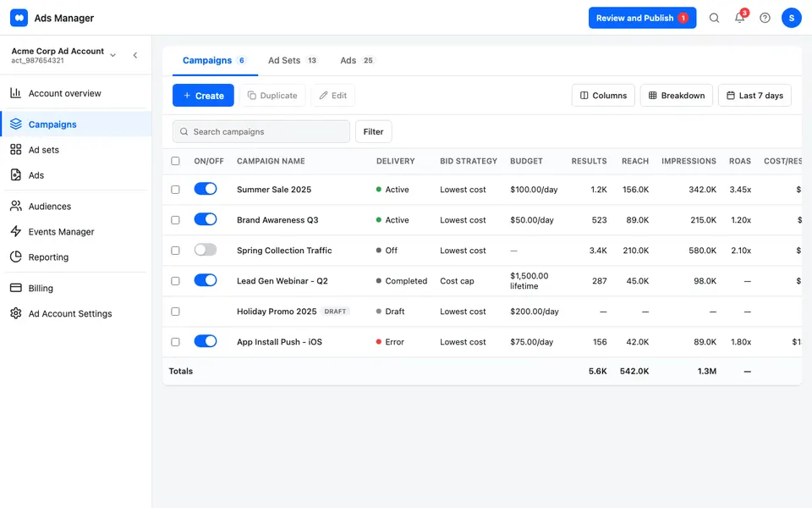Viewport: 812px width, 508px height.
Task: Click the Campaigns layers icon in sidebar
Action: pyautogui.click(x=16, y=124)
